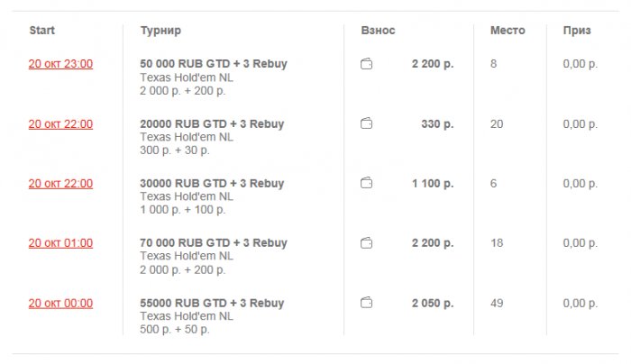Click the 20 окт 22:00 link for 30000 RUB GTD

[x=60, y=183]
